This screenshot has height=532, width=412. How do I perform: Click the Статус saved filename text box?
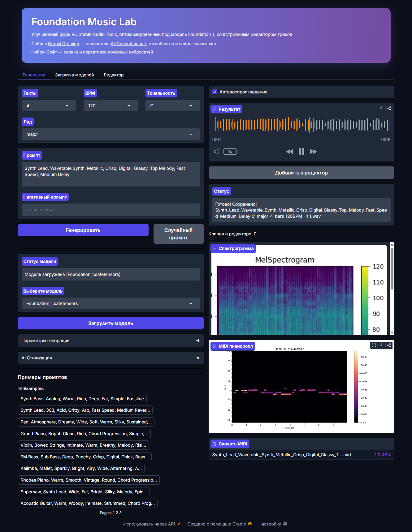tap(301, 210)
